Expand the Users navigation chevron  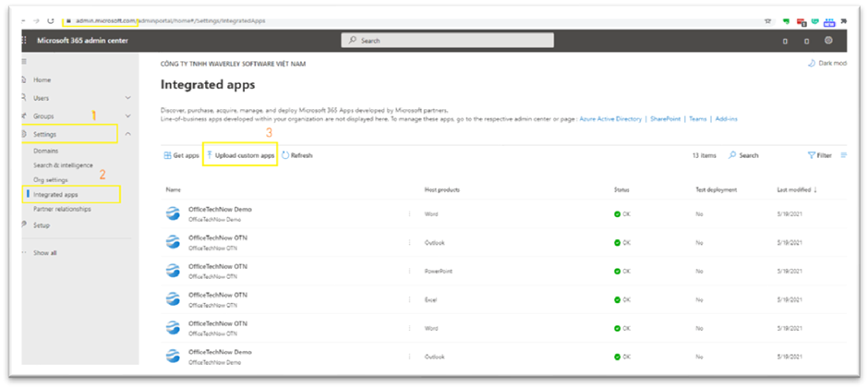click(x=127, y=98)
